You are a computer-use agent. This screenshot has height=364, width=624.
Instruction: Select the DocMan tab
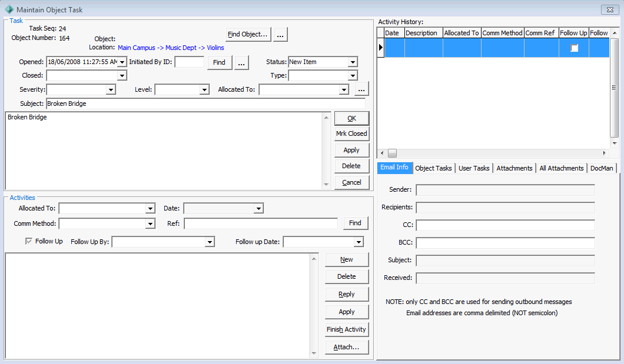[602, 168]
